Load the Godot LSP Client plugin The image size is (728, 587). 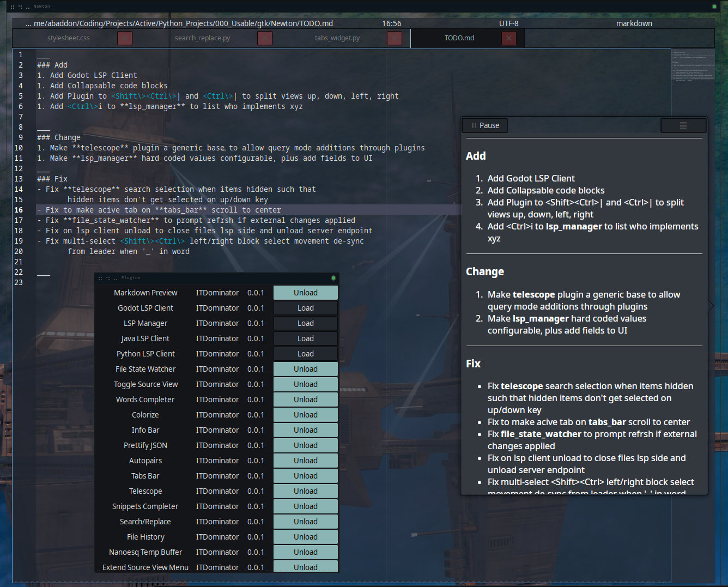tap(305, 307)
